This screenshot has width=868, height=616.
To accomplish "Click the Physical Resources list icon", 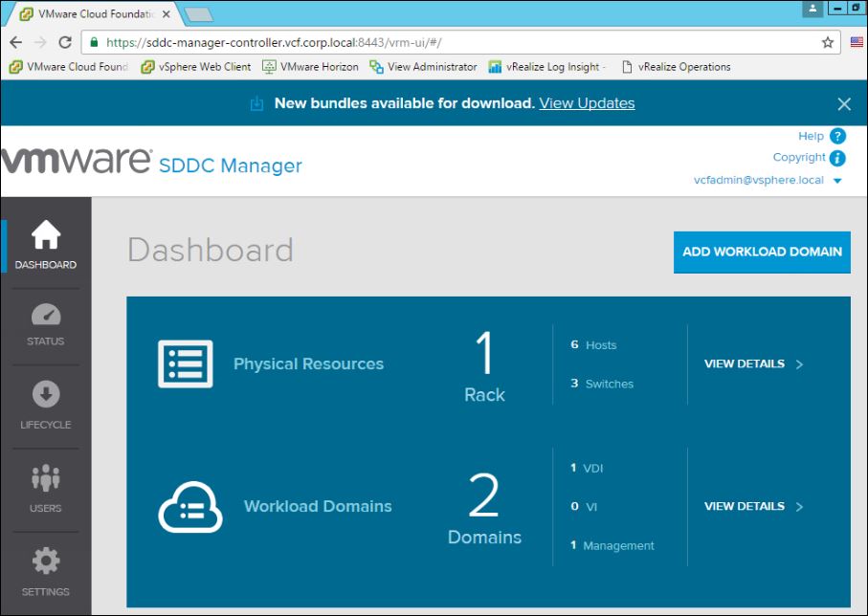I will [186, 363].
